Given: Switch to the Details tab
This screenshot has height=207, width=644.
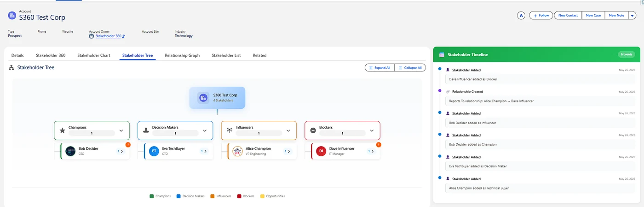Looking at the screenshot, I should pyautogui.click(x=17, y=55).
